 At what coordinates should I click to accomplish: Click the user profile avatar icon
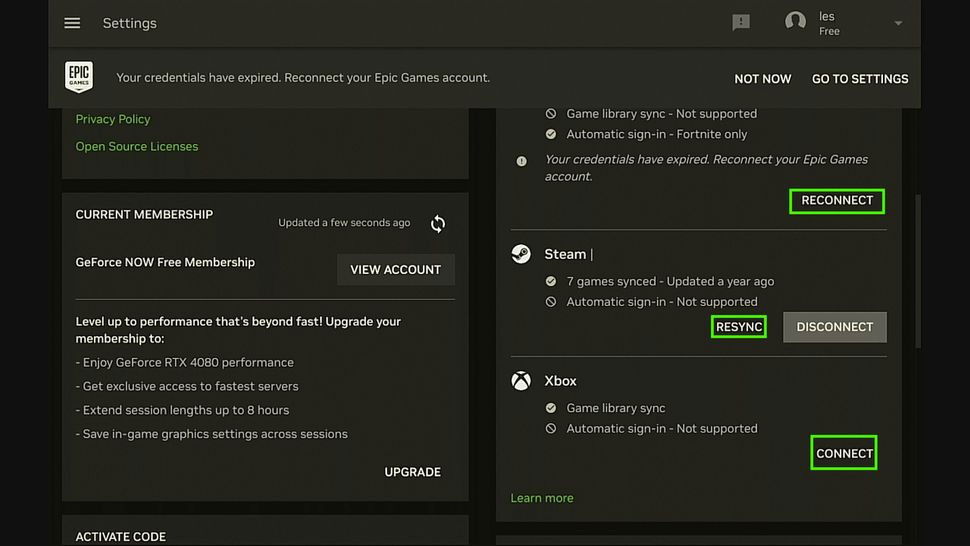coord(795,22)
